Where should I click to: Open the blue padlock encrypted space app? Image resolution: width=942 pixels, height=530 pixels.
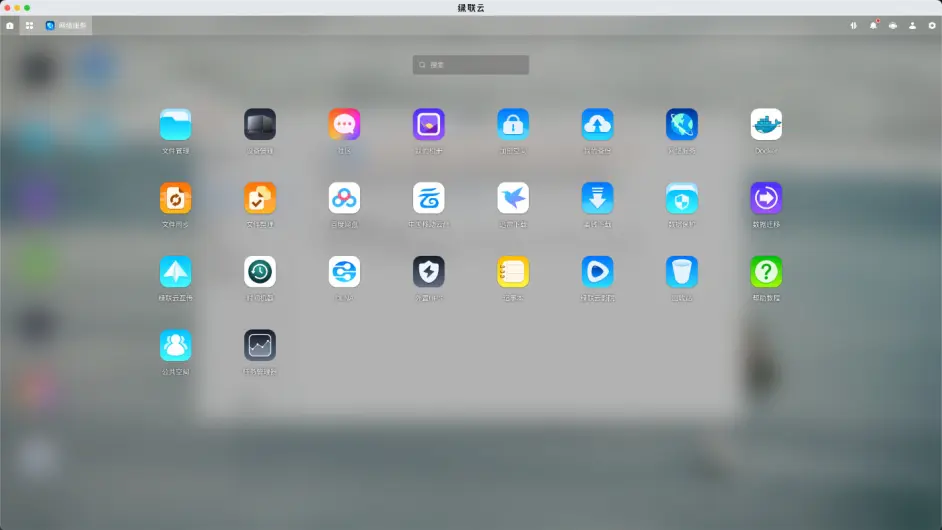click(513, 125)
